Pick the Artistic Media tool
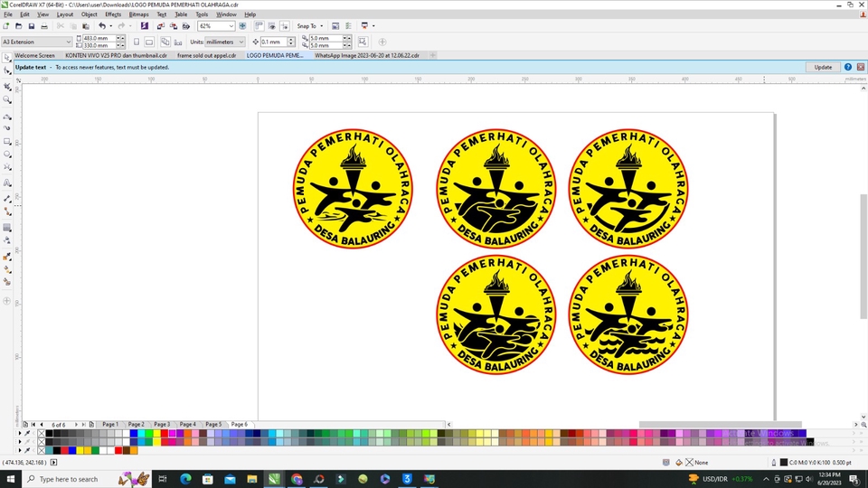 tap(7, 128)
